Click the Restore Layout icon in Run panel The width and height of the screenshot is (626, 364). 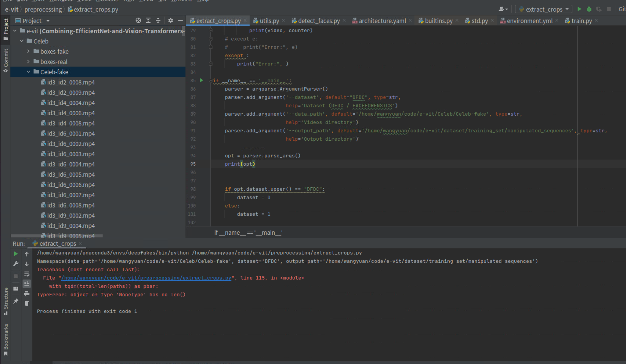coord(16,289)
